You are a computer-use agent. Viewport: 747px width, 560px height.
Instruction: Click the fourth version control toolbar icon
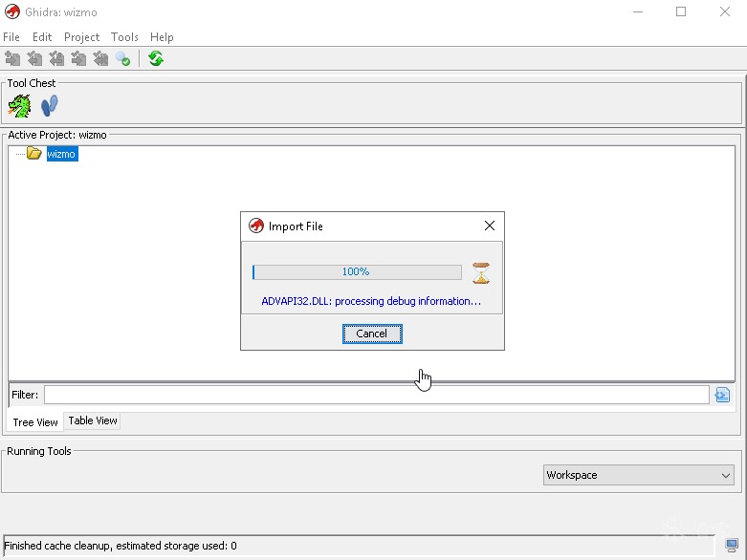coord(78,58)
